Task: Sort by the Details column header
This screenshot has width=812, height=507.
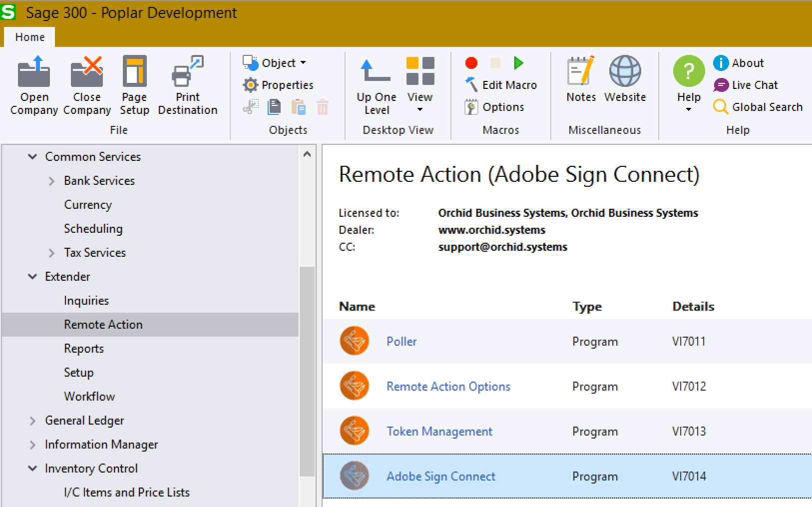Action: pos(693,307)
